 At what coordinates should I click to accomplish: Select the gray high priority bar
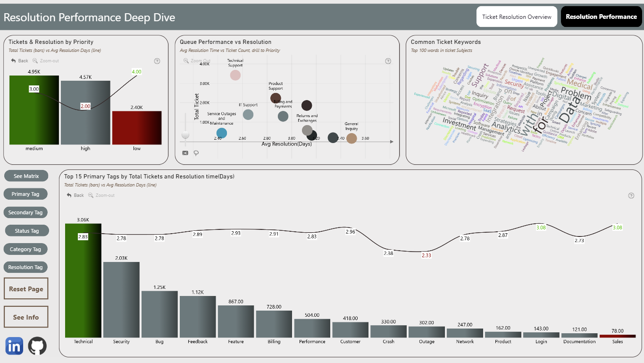click(85, 113)
